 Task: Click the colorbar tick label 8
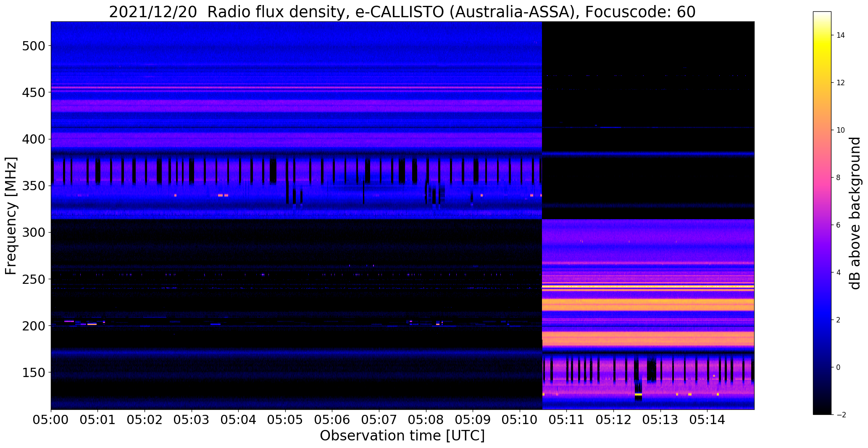[839, 178]
